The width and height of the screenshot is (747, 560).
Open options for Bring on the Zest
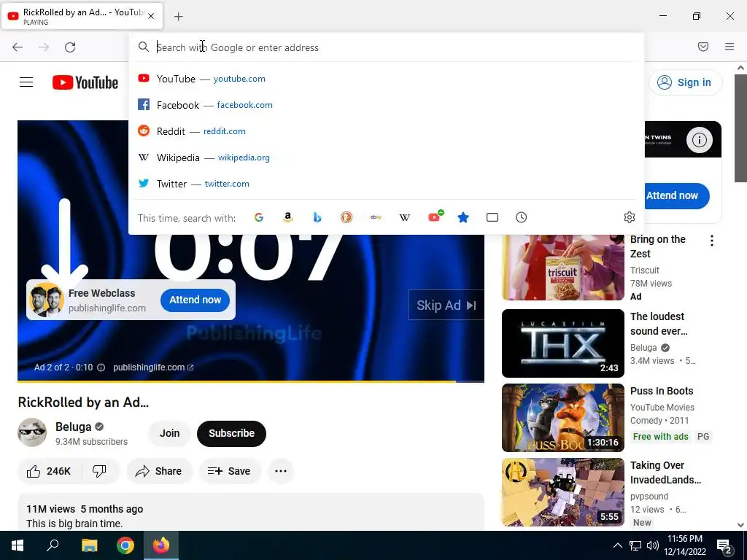click(712, 241)
